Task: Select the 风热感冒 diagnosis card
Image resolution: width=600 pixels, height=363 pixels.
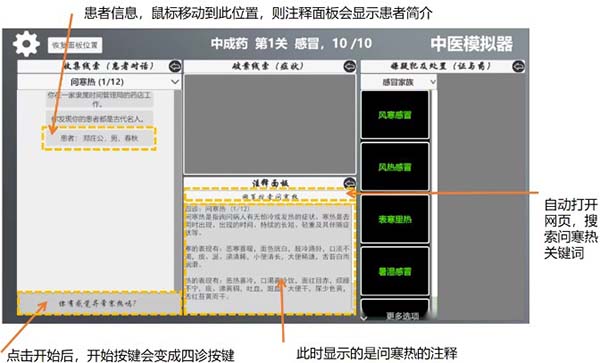Action: click(x=395, y=167)
